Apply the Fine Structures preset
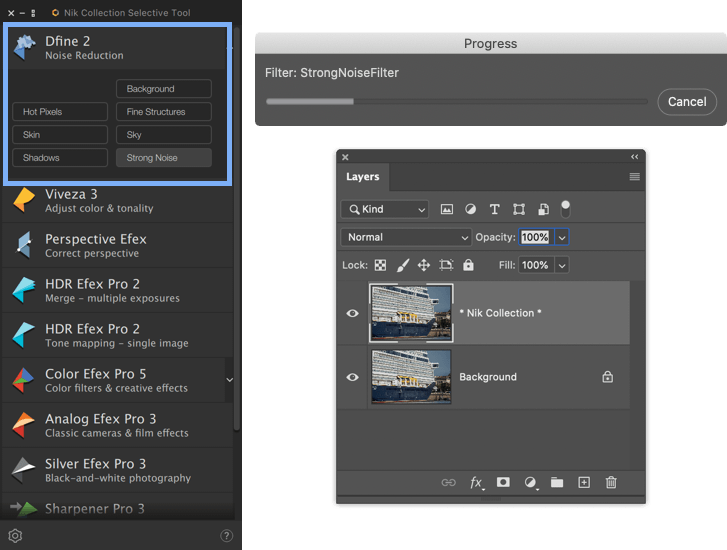 point(164,112)
